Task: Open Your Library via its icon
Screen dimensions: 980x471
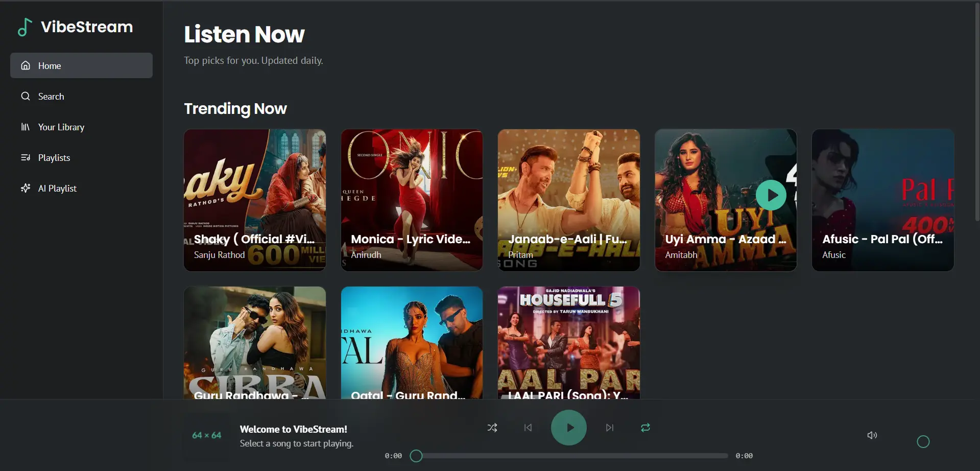Action: (x=26, y=127)
